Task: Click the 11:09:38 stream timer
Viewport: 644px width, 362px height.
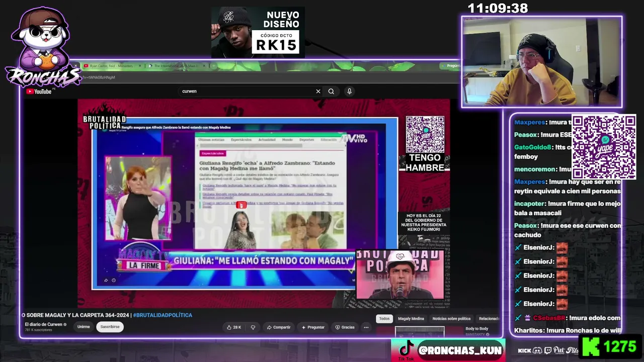Action: (498, 8)
